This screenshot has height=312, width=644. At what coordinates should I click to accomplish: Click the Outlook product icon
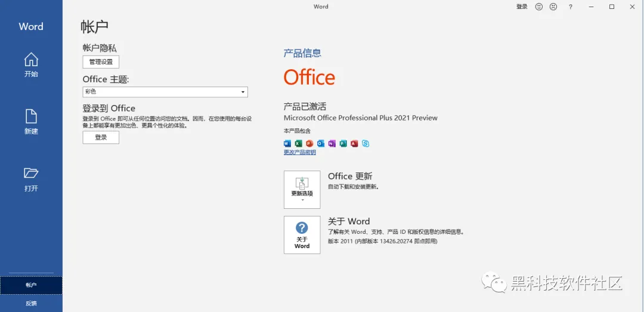321,143
